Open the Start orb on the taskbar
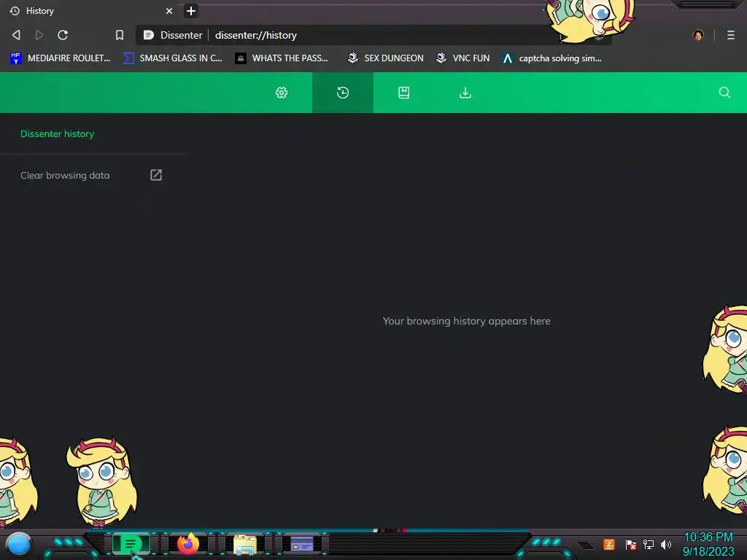The image size is (747, 560). point(18,544)
